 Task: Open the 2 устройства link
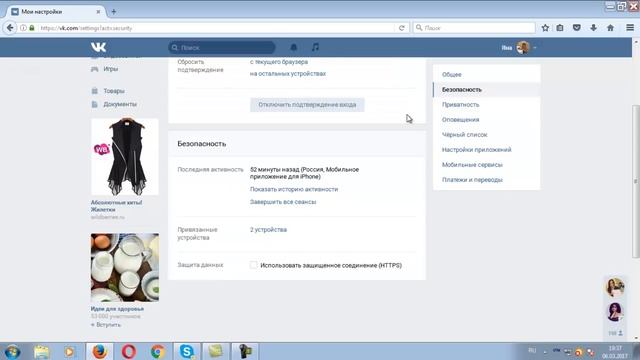pyautogui.click(x=268, y=230)
